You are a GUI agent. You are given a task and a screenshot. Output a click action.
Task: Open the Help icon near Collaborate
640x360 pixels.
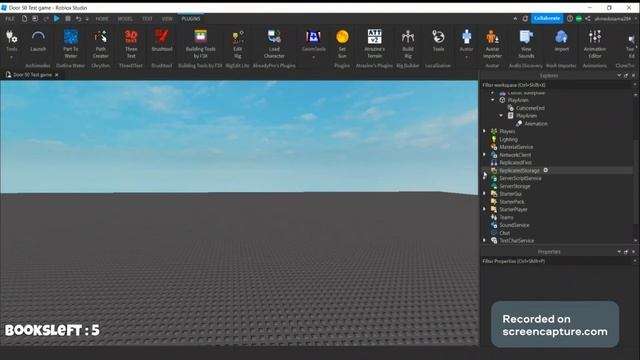tap(570, 18)
